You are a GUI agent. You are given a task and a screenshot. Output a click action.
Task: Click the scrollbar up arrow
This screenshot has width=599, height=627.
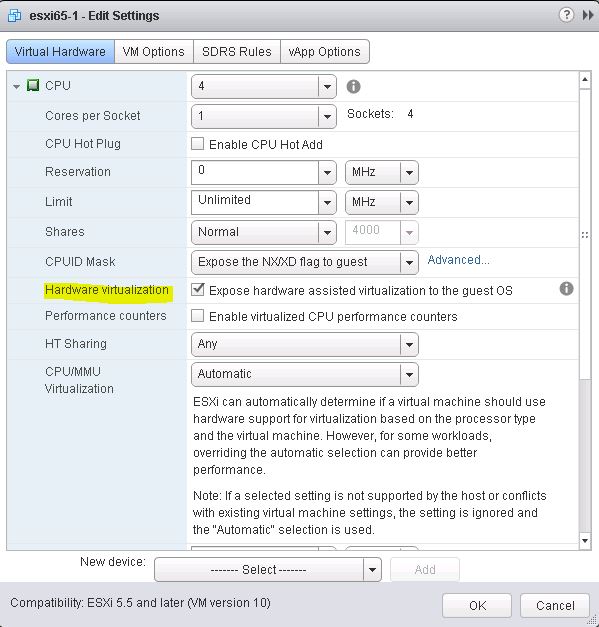click(x=585, y=80)
